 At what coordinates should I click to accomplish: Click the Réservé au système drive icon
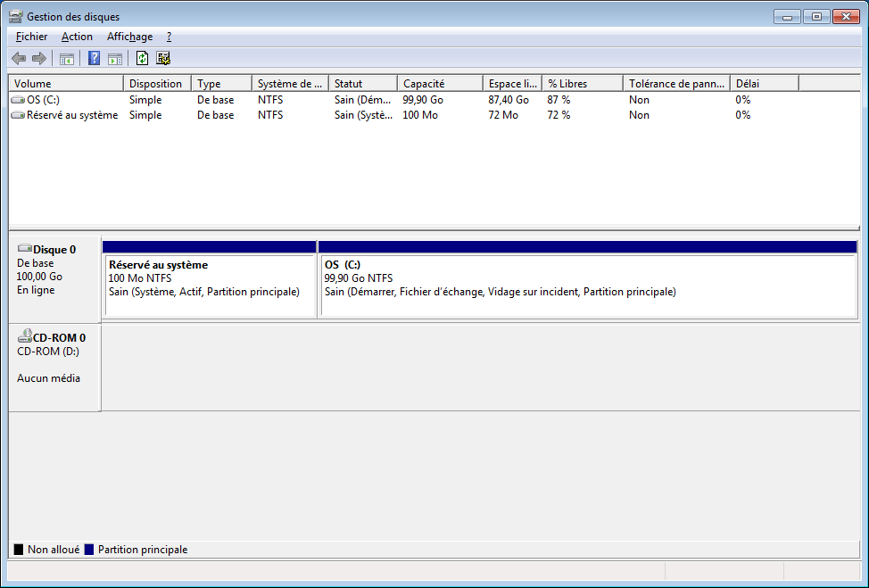[x=18, y=115]
